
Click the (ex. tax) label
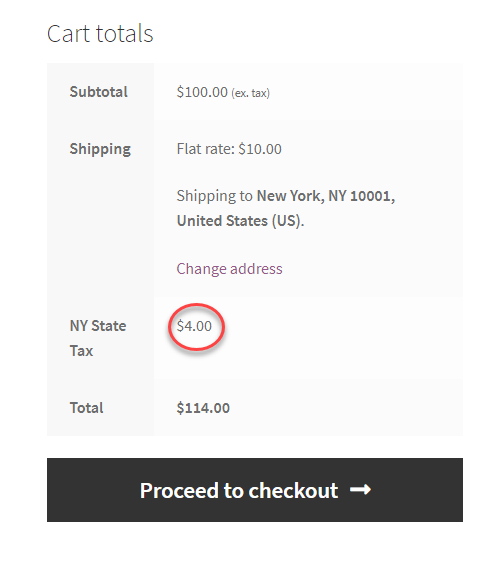251,93
